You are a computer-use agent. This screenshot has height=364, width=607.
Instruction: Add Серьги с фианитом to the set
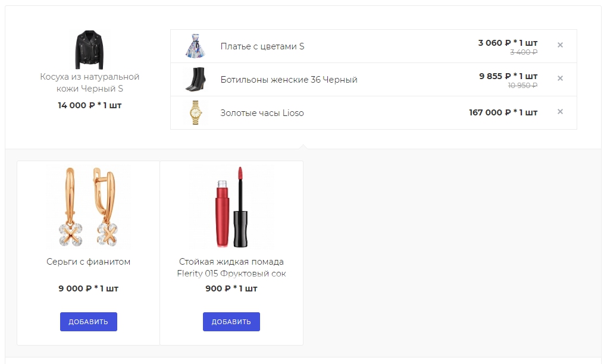coord(88,321)
